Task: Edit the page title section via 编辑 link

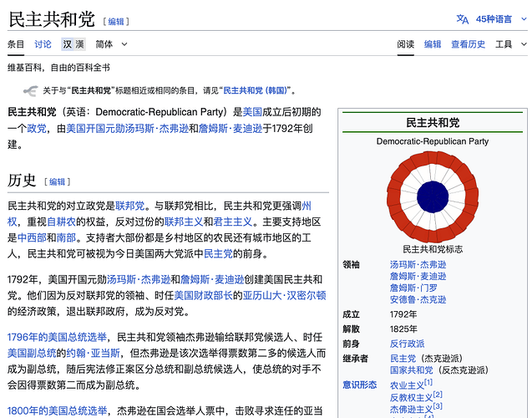Action: point(115,21)
